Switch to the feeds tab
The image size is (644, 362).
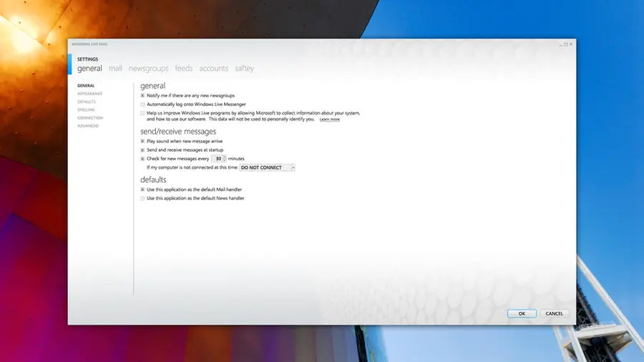coord(184,68)
